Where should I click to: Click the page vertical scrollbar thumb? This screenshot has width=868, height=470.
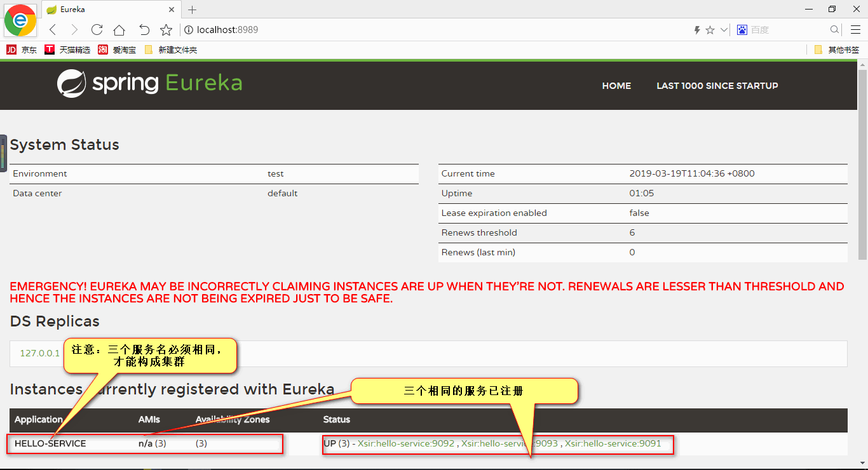pyautogui.click(x=862, y=164)
